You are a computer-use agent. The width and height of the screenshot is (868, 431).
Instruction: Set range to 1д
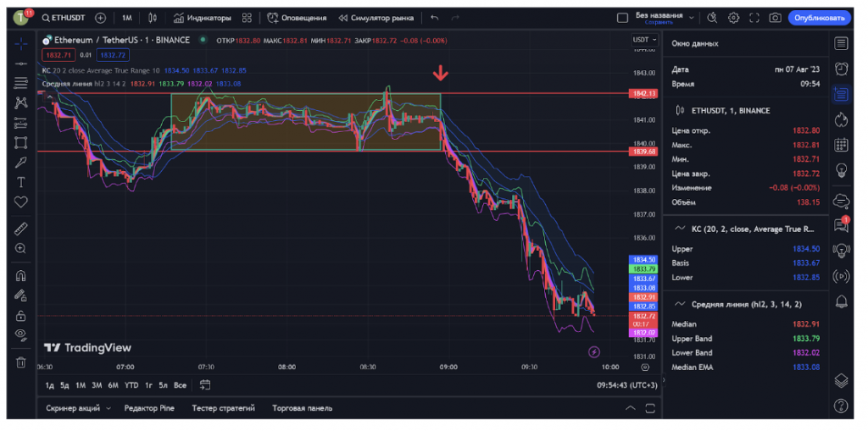point(50,385)
